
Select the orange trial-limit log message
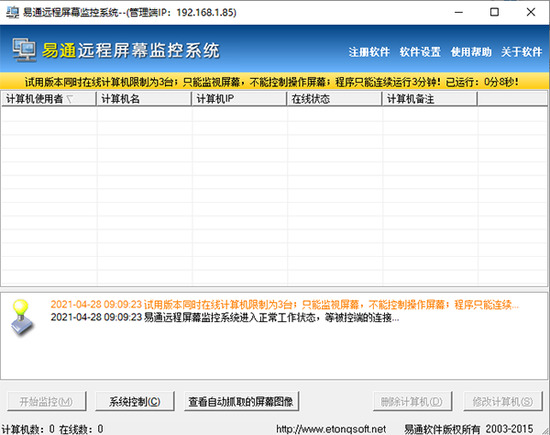point(284,304)
